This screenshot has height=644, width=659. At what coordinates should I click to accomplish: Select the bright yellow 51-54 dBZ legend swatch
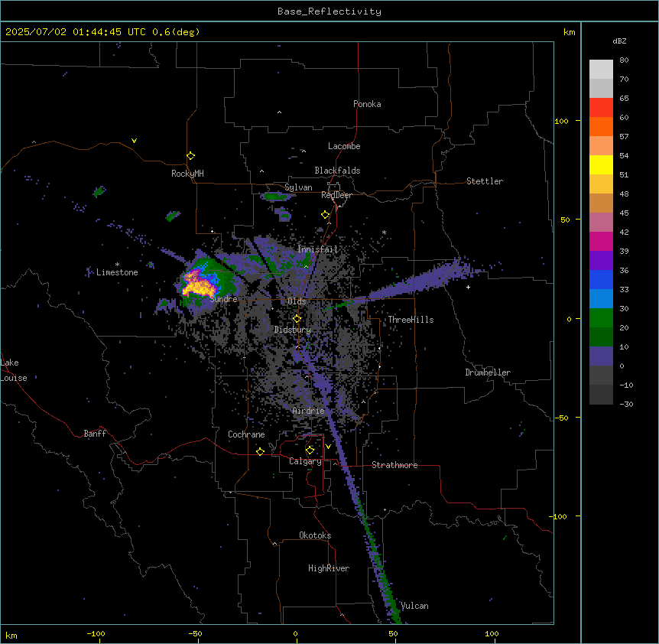click(601, 164)
